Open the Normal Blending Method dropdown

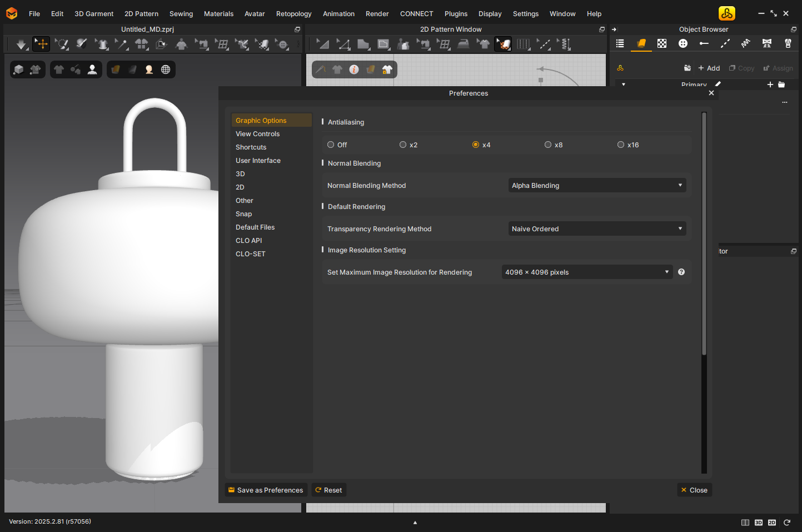coord(597,186)
